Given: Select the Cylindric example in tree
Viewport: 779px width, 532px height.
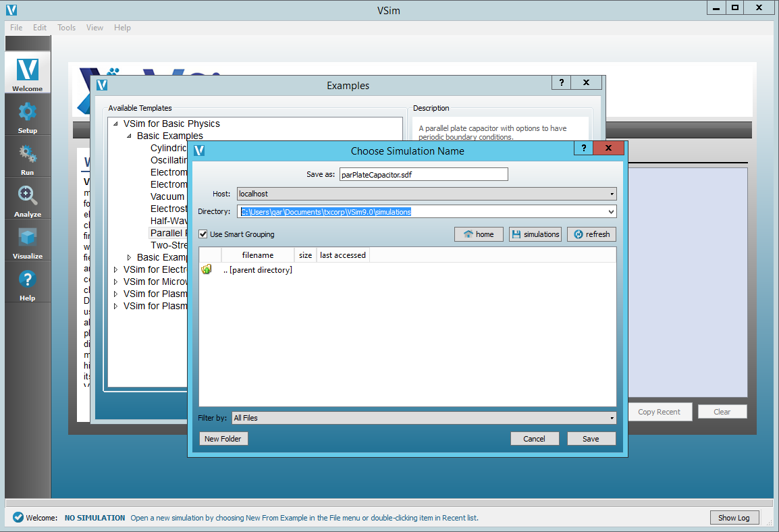Looking at the screenshot, I should coord(168,148).
